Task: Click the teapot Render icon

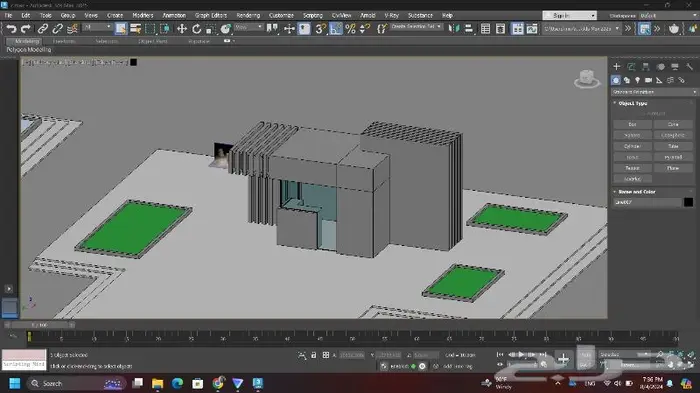Action: coord(674,29)
